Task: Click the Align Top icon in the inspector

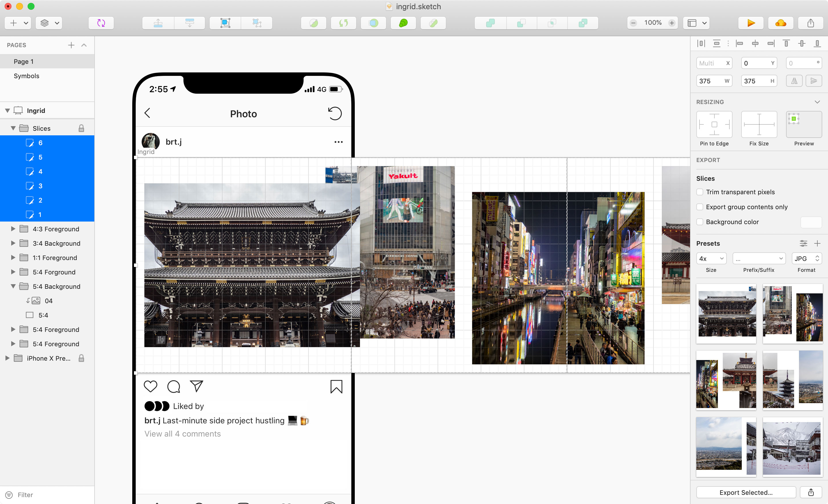Action: click(786, 43)
